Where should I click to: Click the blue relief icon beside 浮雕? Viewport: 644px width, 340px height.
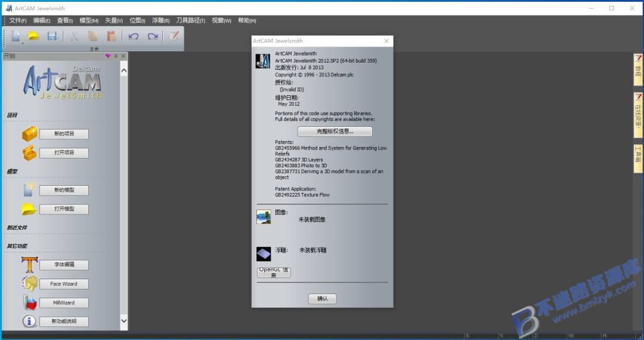pos(264,254)
